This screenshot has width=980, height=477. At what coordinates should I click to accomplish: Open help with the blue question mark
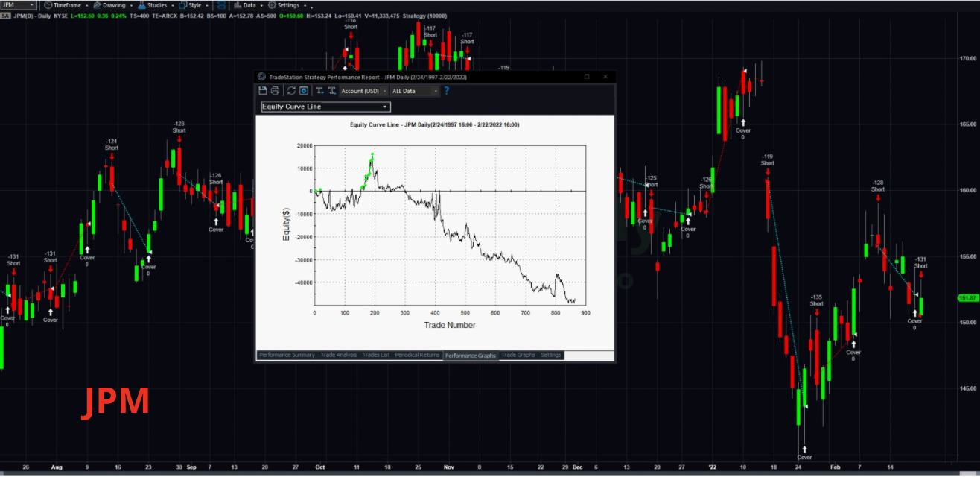click(x=447, y=91)
